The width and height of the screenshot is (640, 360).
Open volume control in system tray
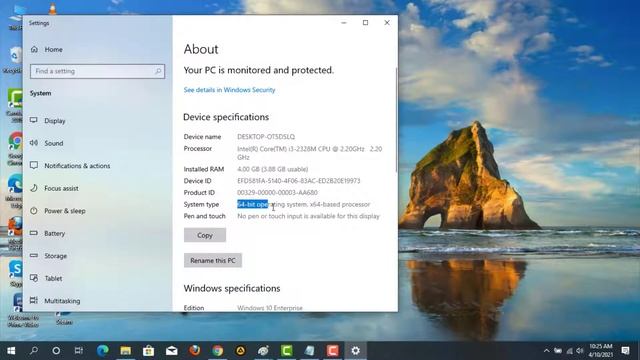click(x=580, y=351)
